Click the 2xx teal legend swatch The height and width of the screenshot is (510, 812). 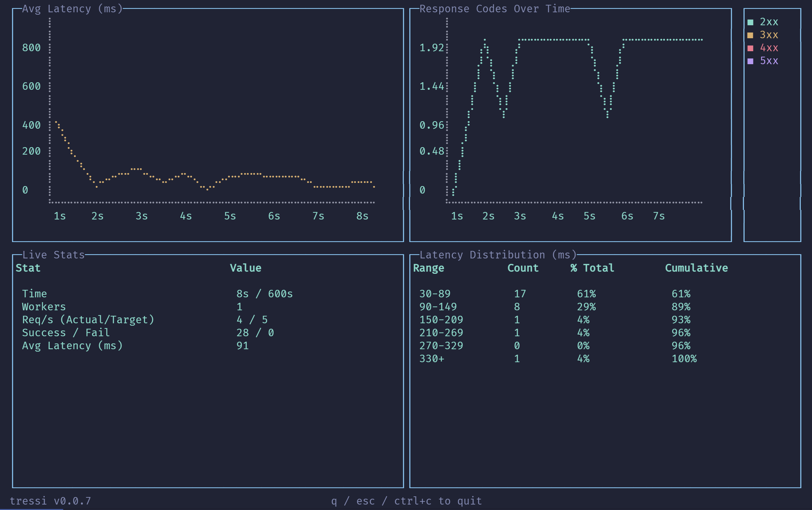coord(750,22)
